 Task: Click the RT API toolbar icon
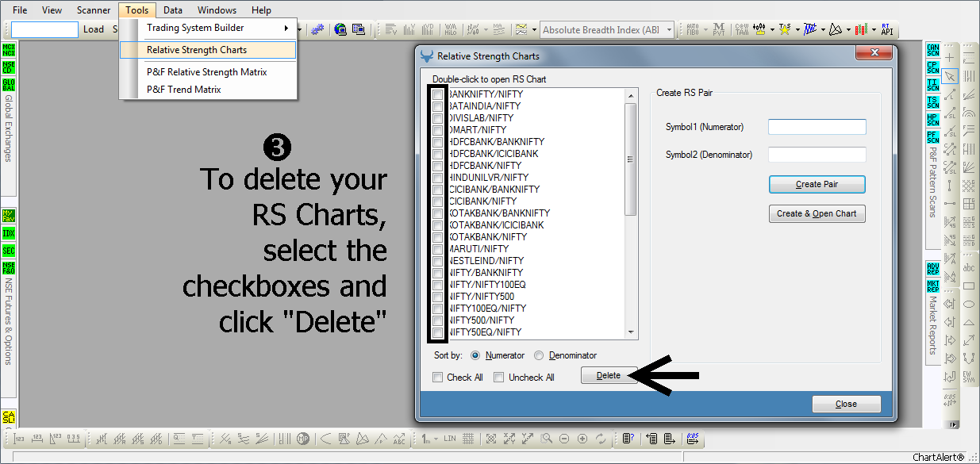887,29
